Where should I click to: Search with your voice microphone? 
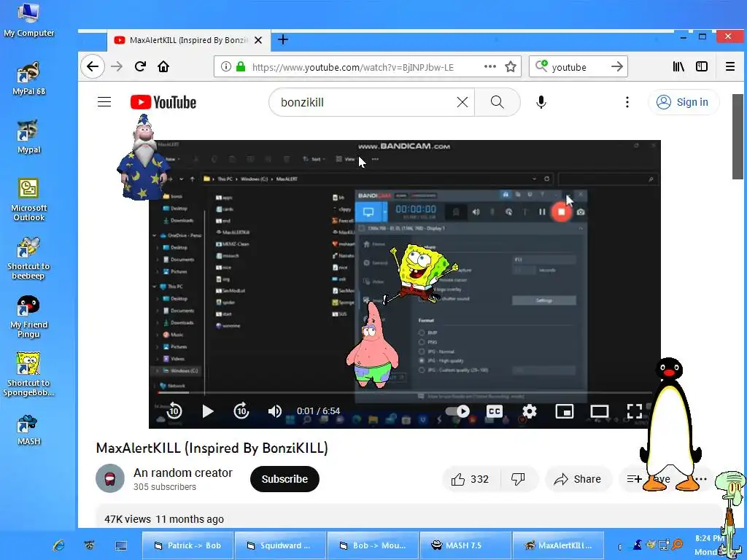tap(541, 102)
